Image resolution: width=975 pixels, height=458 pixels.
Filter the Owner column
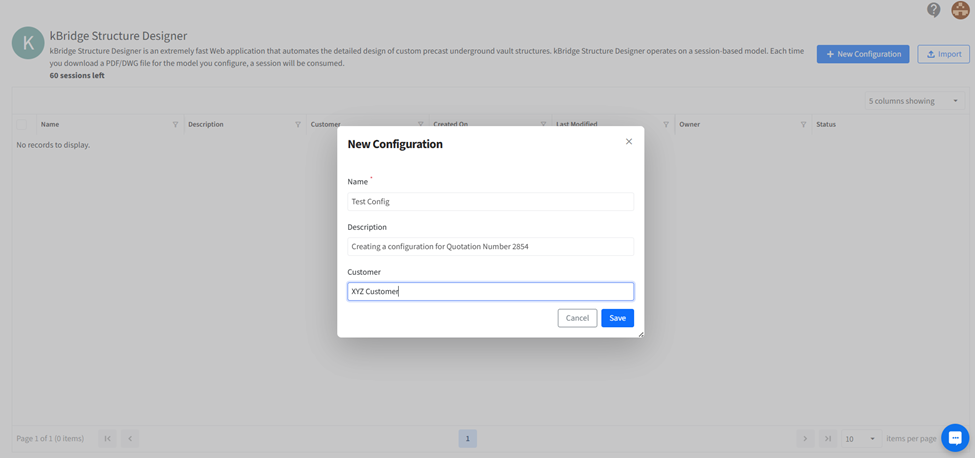tap(803, 124)
